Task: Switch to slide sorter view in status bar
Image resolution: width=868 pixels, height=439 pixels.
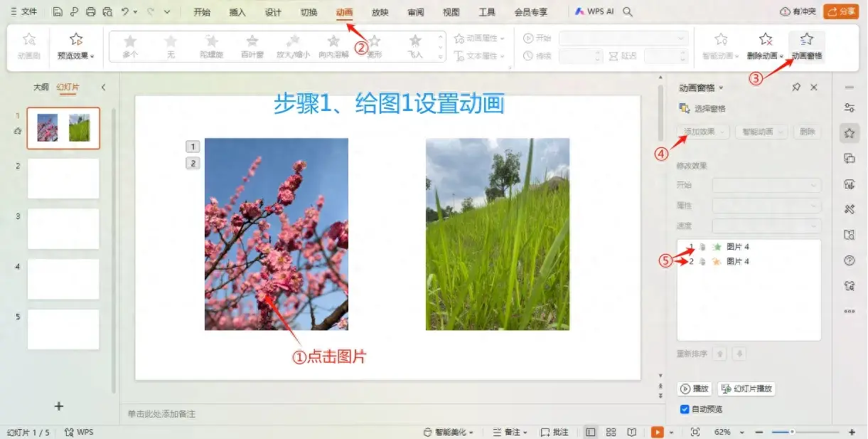Action: click(x=611, y=432)
